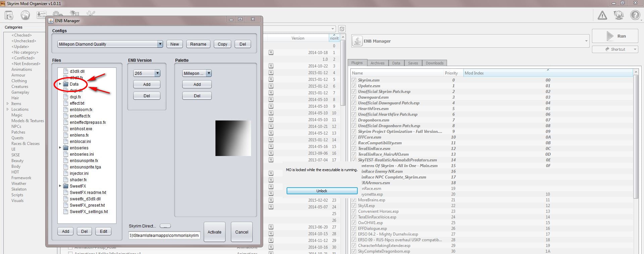The image size is (644, 254).
Task: Click the Skyrim directory path field
Action: 164,235
